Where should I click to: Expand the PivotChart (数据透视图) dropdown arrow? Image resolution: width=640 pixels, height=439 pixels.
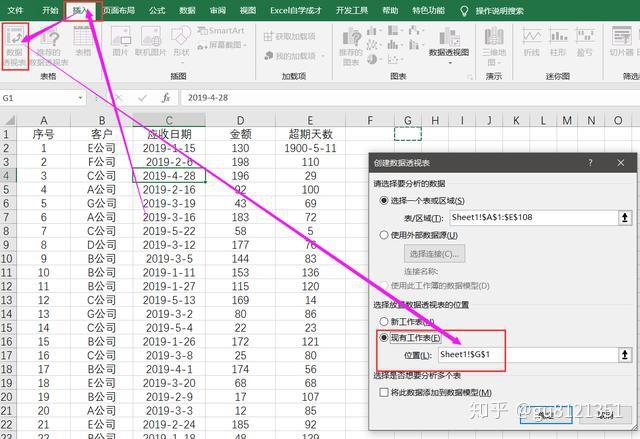[449, 63]
